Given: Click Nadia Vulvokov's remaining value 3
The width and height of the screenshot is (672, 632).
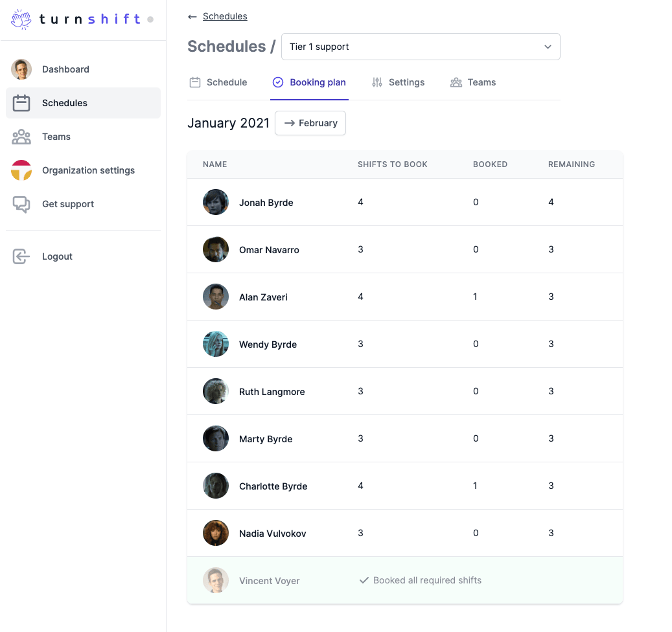Looking at the screenshot, I should (x=551, y=533).
